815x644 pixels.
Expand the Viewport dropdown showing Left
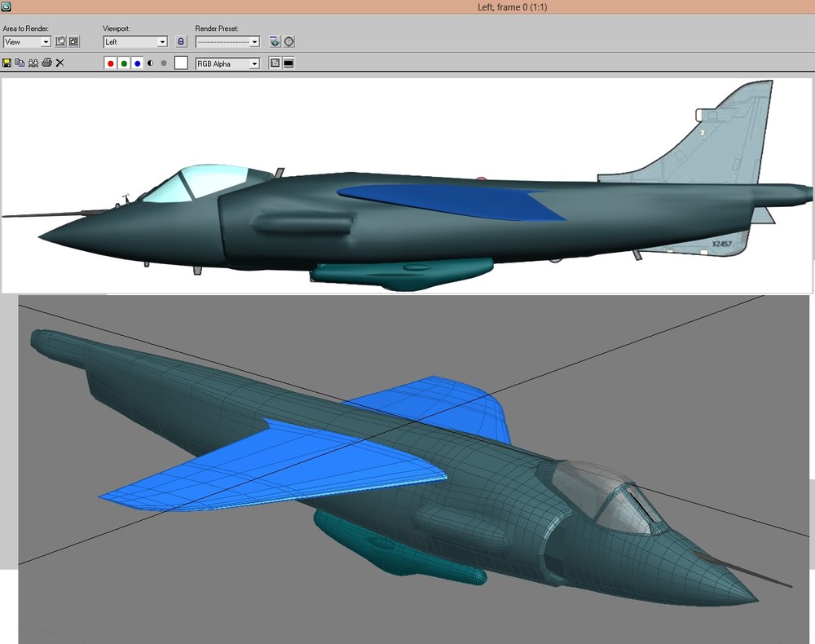[135, 42]
